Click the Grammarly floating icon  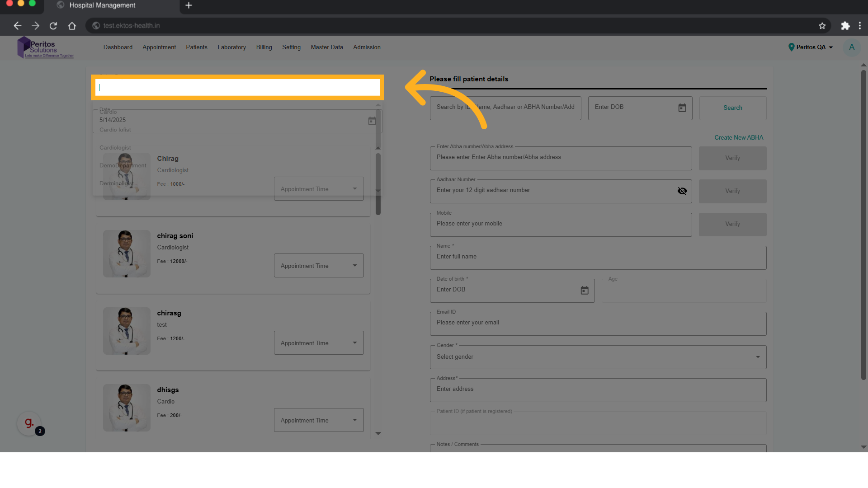(x=29, y=423)
